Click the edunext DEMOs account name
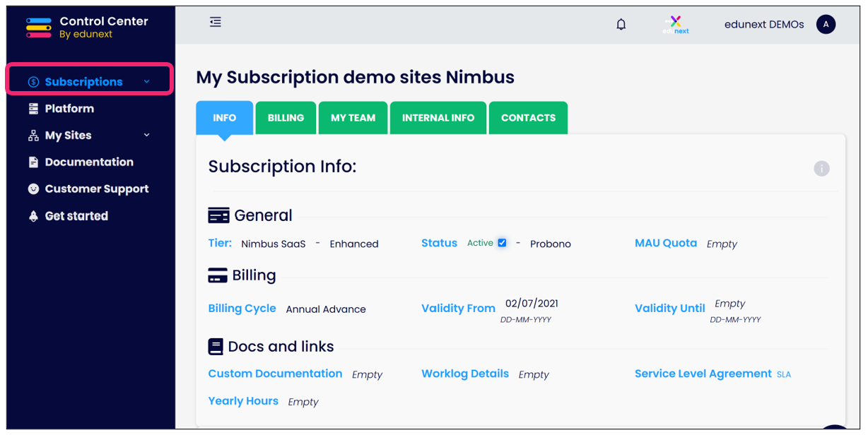 coord(764,25)
